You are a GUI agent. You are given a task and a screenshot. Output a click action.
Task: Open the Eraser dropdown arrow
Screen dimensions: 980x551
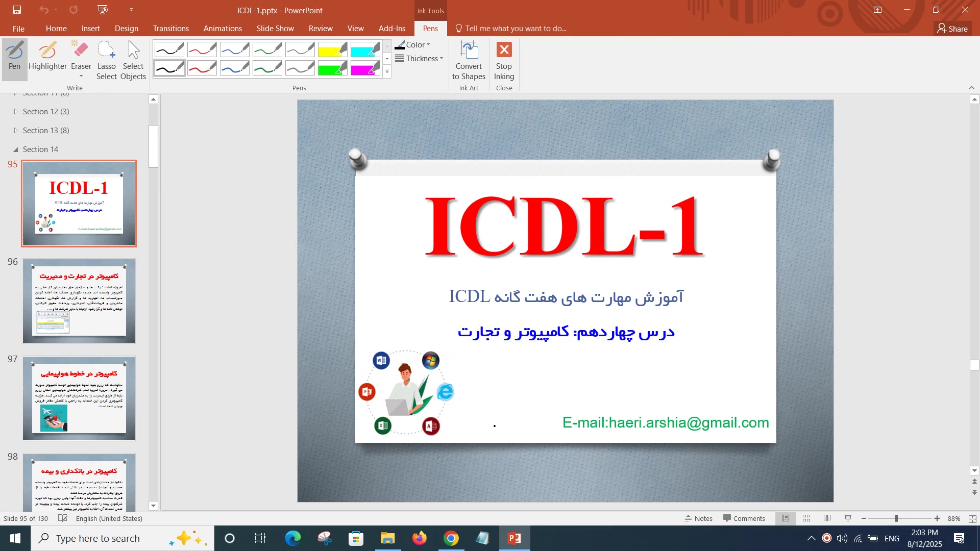pos(81,77)
